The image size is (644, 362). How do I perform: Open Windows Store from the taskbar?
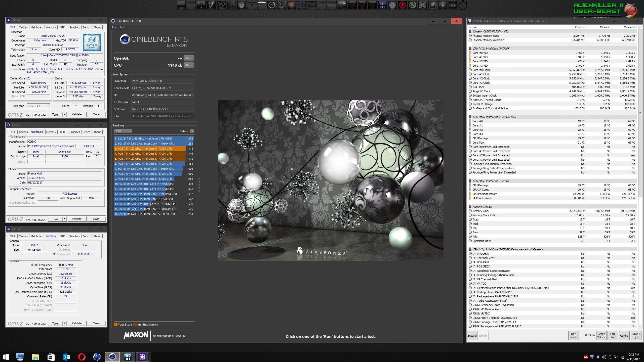coord(51,357)
